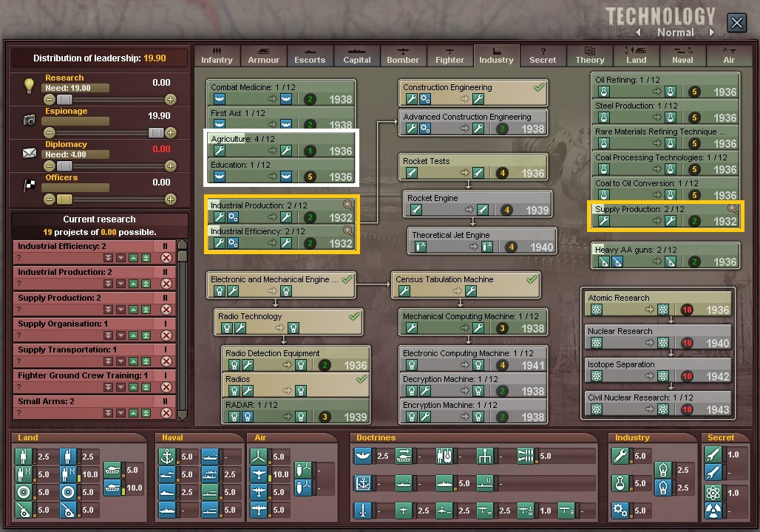The image size is (760, 532).
Task: Select Civil Nuclear Research technology
Action: tap(658, 403)
